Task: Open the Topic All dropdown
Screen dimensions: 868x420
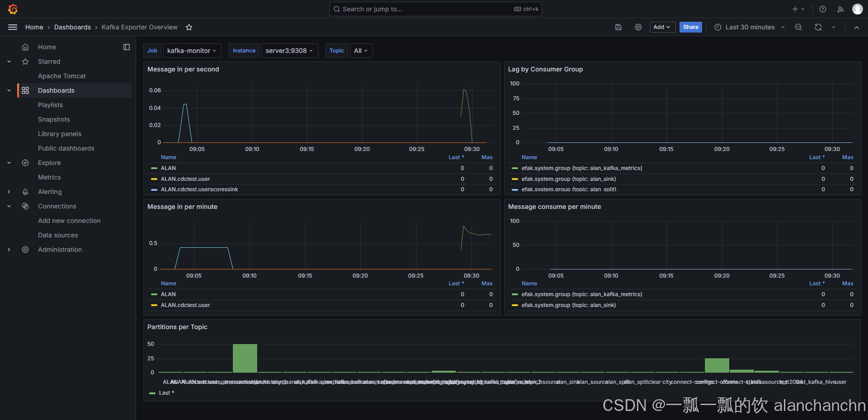Action: click(x=361, y=51)
